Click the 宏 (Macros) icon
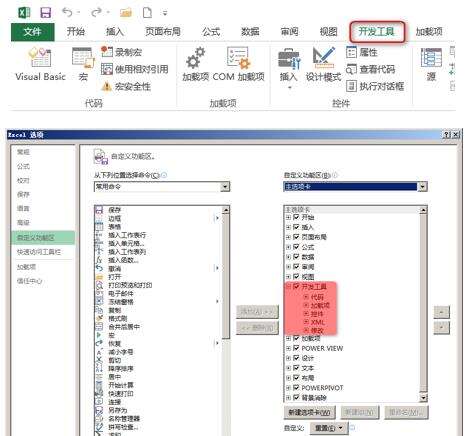This screenshot has width=467, height=436. (x=83, y=58)
